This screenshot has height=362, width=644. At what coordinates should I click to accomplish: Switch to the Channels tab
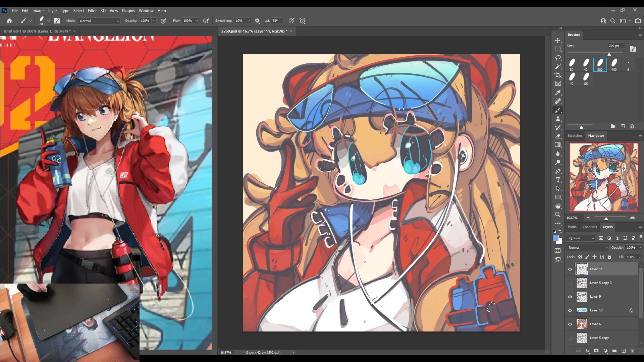[589, 227]
